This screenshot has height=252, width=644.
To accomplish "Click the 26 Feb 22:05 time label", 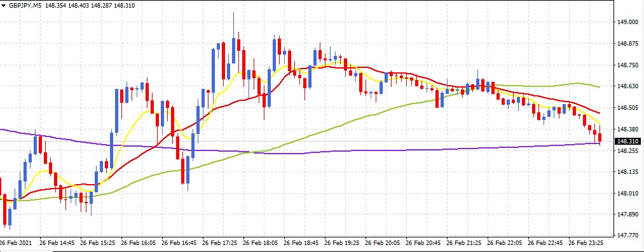I will (x=504, y=242).
